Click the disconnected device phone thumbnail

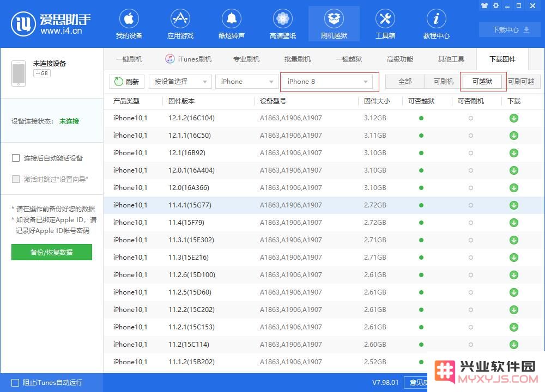(19, 73)
